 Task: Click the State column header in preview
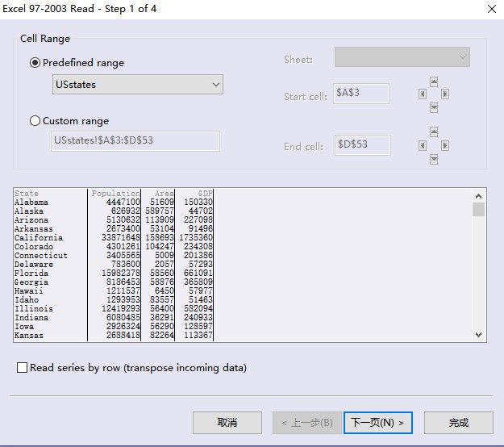coord(27,194)
